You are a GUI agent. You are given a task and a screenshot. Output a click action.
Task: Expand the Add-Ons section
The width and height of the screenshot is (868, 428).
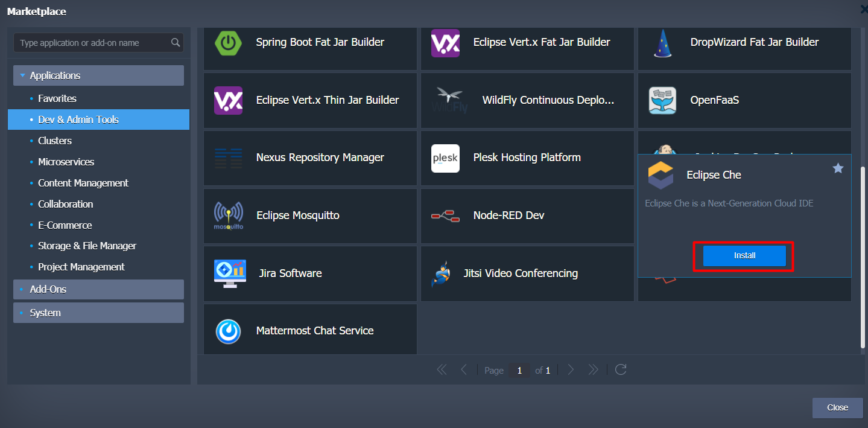(98, 289)
